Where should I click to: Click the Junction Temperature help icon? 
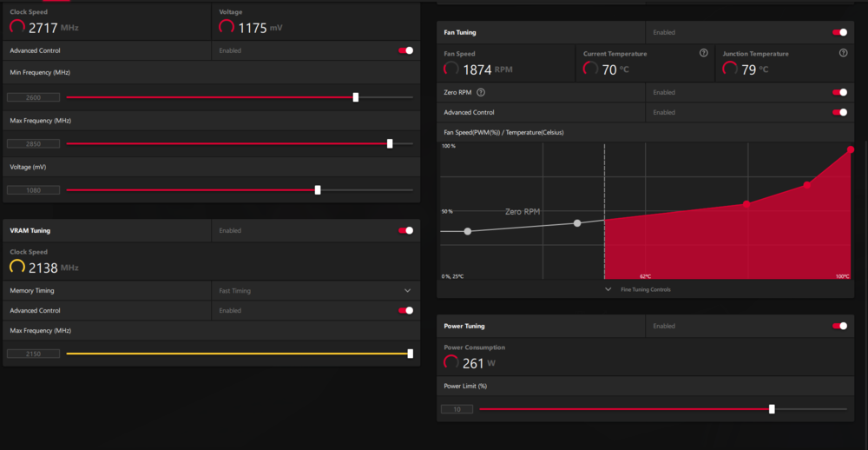click(843, 53)
